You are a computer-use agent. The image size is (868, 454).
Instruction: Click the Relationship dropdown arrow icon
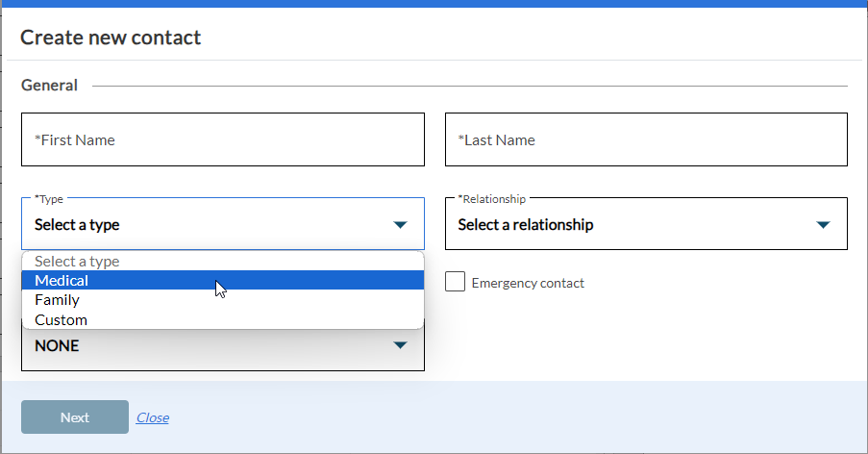pyautogui.click(x=824, y=225)
